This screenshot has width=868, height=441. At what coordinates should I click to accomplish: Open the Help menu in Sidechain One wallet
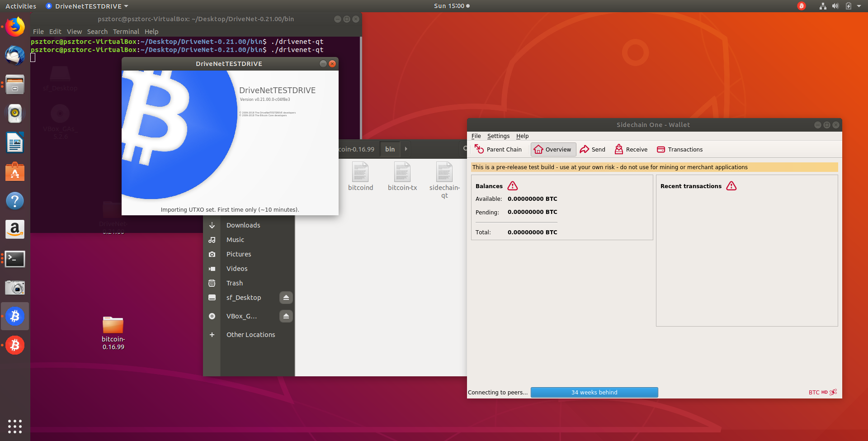coord(522,136)
